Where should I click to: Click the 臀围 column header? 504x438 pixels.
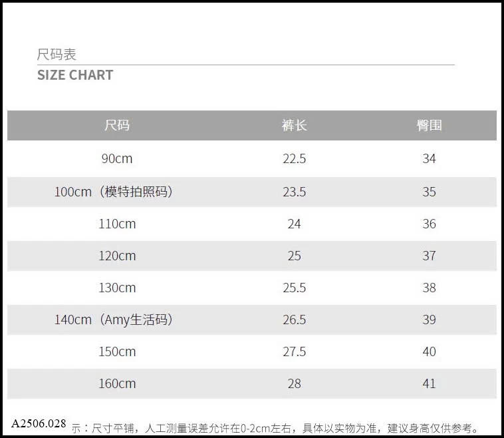(429, 125)
